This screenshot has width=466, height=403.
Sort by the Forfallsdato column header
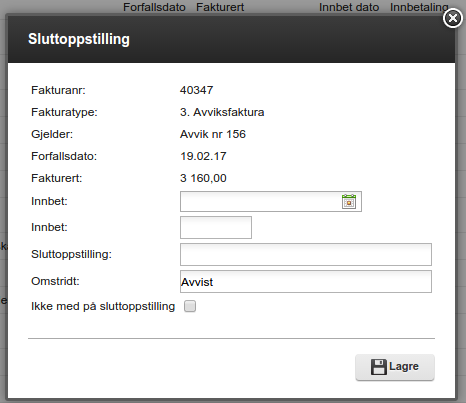[154, 7]
